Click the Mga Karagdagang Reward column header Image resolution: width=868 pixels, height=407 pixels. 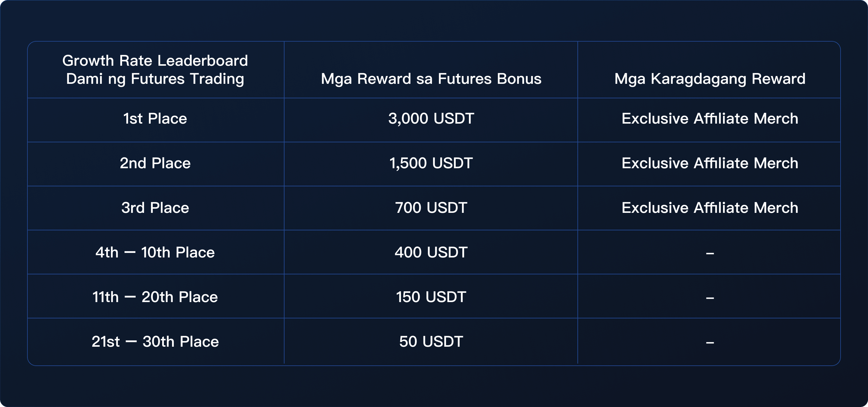[x=710, y=79]
